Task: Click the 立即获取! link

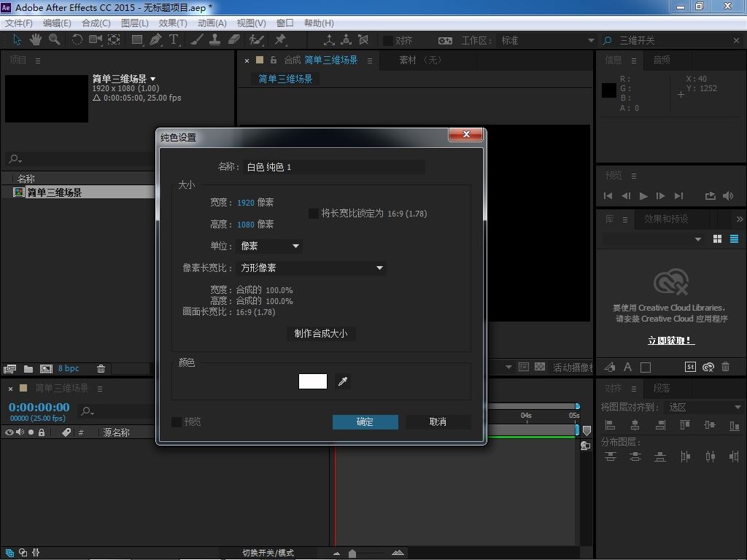Action: tap(671, 341)
